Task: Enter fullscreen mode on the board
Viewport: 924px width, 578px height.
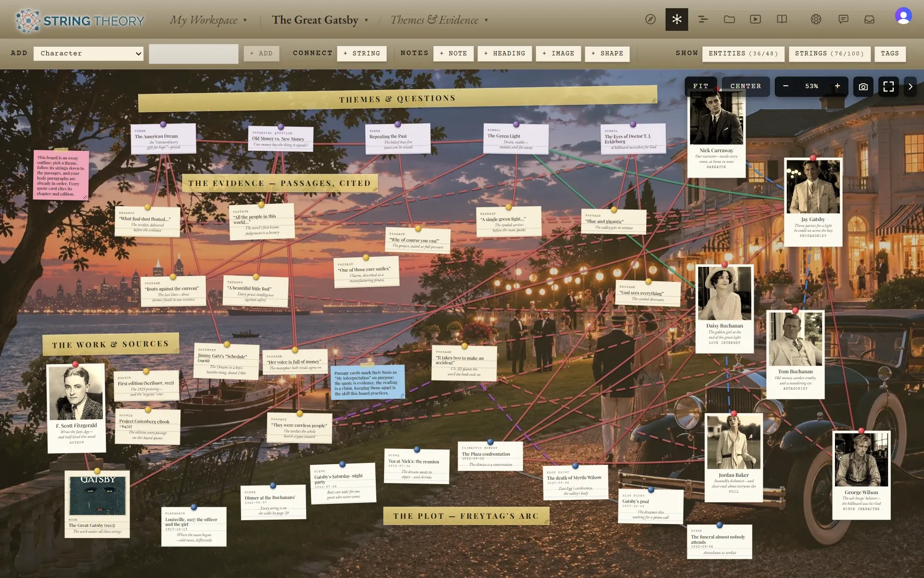Action: pos(888,87)
